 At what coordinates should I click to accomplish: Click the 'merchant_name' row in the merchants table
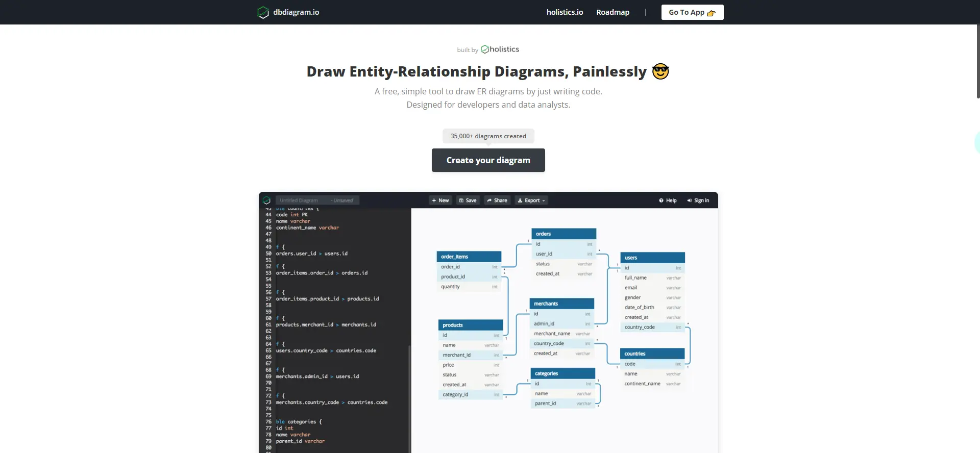562,334
